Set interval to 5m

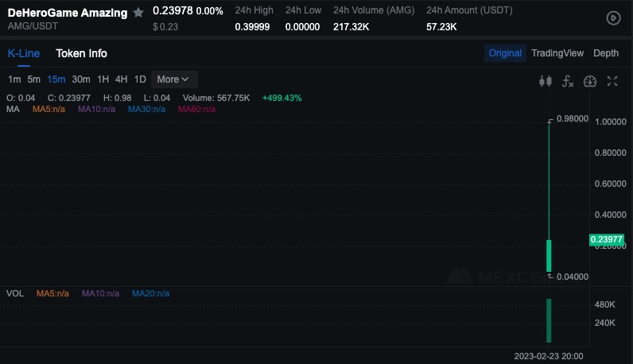point(34,79)
